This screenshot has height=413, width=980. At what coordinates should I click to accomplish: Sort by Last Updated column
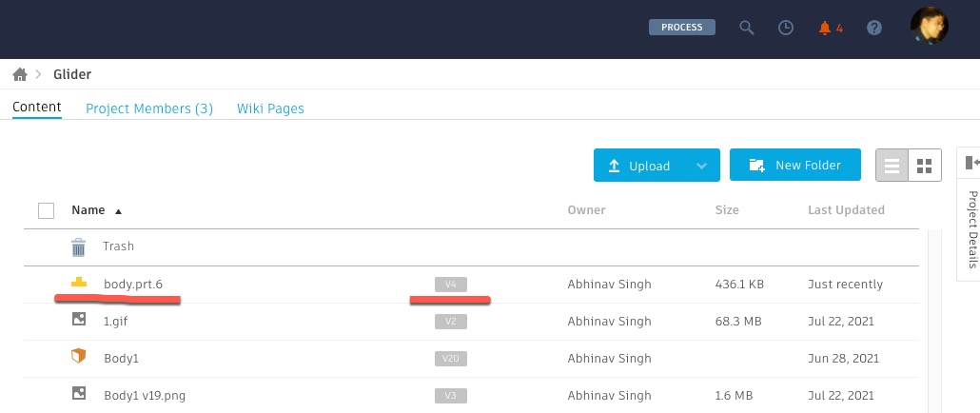point(846,210)
